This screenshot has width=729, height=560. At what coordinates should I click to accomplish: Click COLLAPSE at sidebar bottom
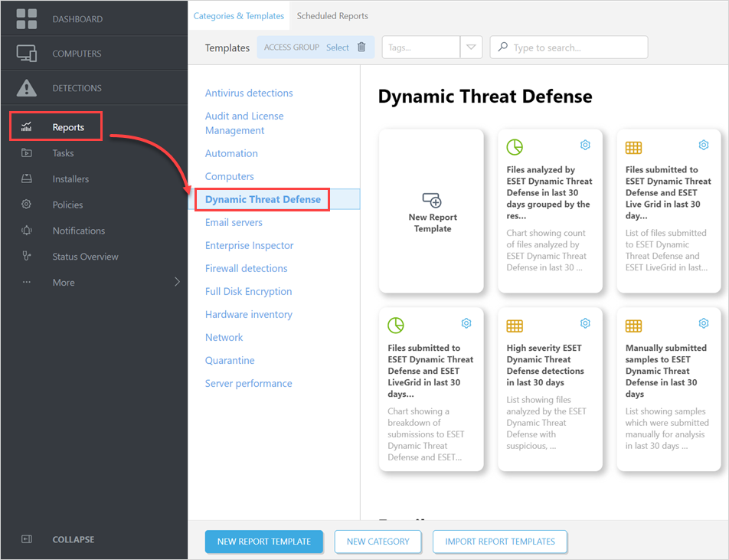click(x=73, y=539)
